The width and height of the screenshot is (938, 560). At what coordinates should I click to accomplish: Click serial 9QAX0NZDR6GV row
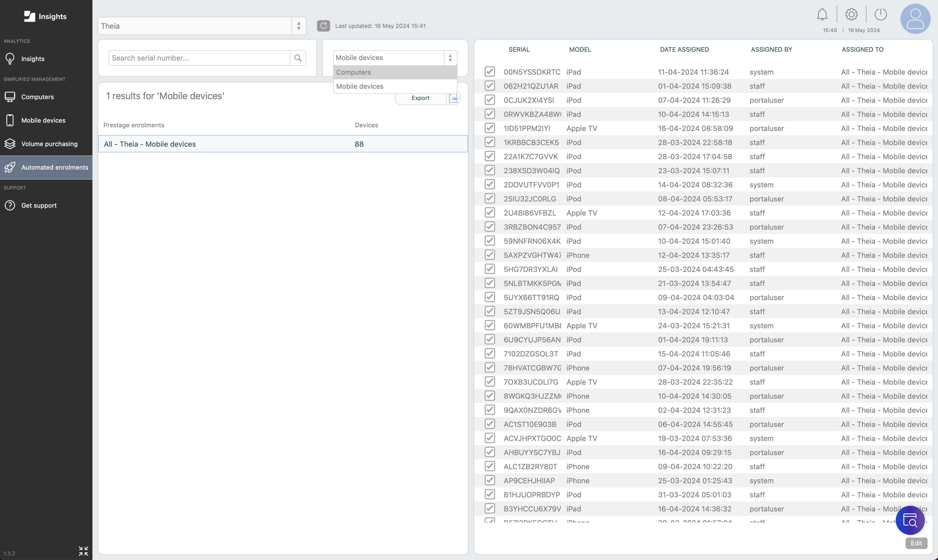click(703, 410)
